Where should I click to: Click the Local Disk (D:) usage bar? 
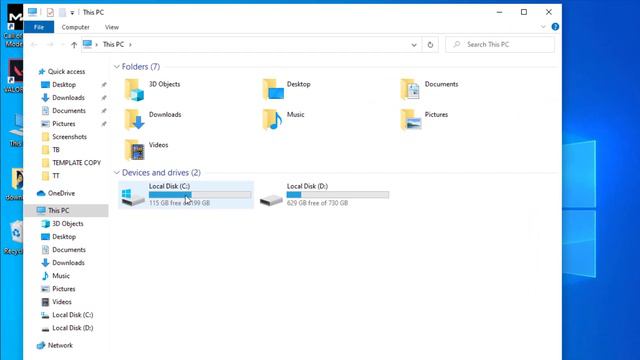(338, 195)
